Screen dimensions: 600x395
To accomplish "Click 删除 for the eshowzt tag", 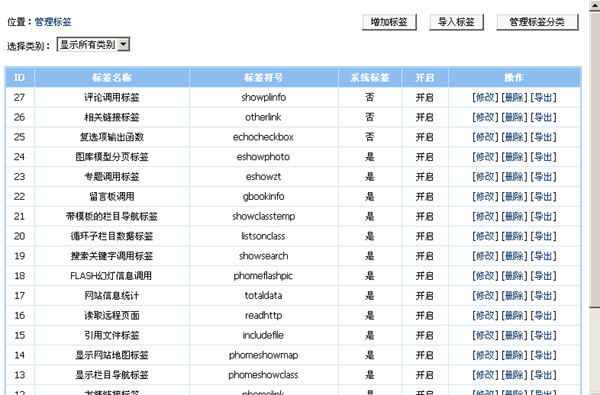I will (514, 177).
